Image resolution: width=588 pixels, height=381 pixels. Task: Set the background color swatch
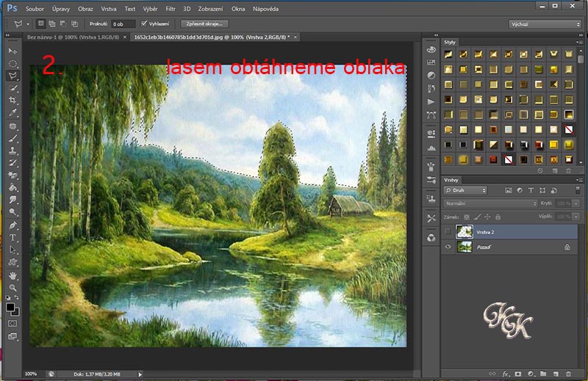(x=16, y=313)
